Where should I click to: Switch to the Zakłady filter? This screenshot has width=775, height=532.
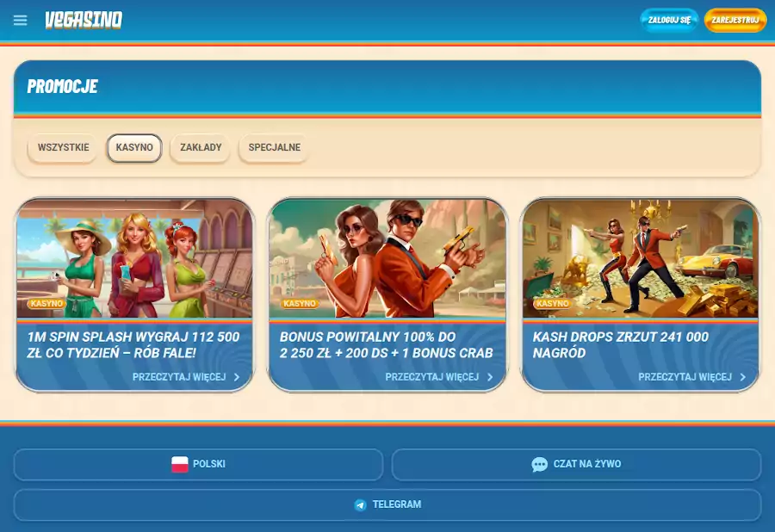(x=201, y=147)
